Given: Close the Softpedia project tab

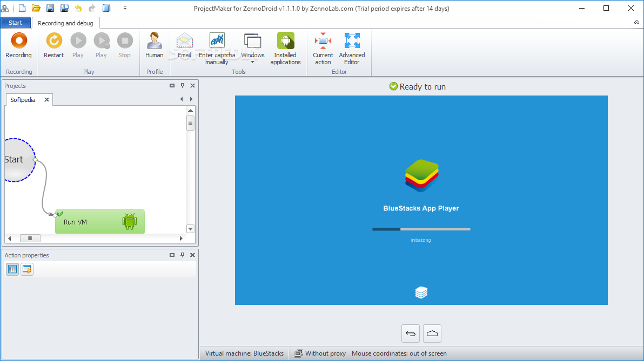Looking at the screenshot, I should pos(47,100).
